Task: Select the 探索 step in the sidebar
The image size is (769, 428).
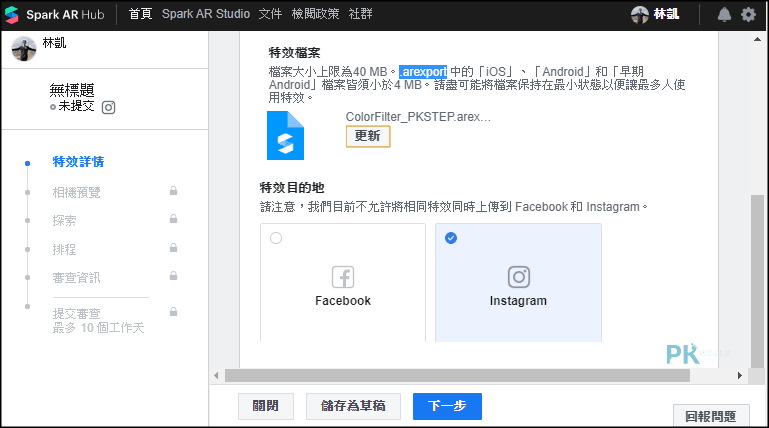Action: [64, 221]
